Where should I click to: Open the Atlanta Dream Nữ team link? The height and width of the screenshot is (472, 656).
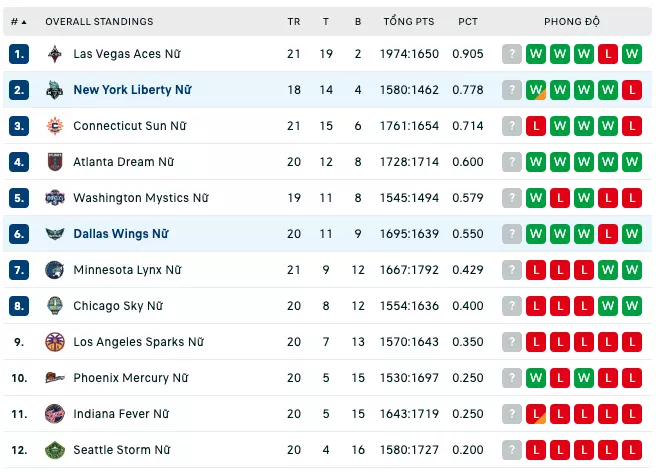pyautogui.click(x=123, y=162)
